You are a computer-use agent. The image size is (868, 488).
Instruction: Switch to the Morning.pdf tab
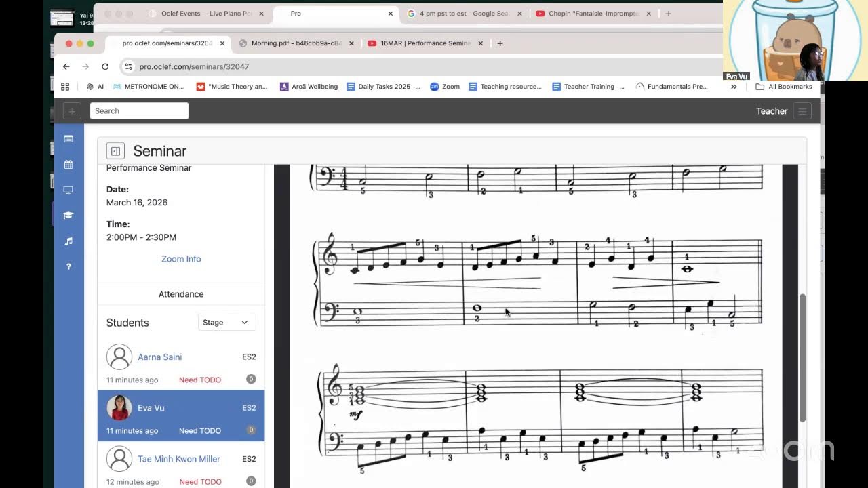(295, 43)
